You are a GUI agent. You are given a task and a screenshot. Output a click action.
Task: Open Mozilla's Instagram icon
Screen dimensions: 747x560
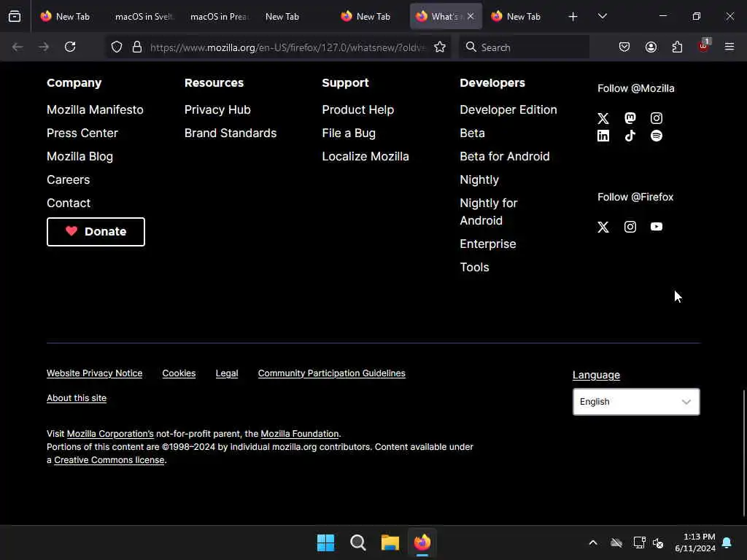pyautogui.click(x=656, y=118)
